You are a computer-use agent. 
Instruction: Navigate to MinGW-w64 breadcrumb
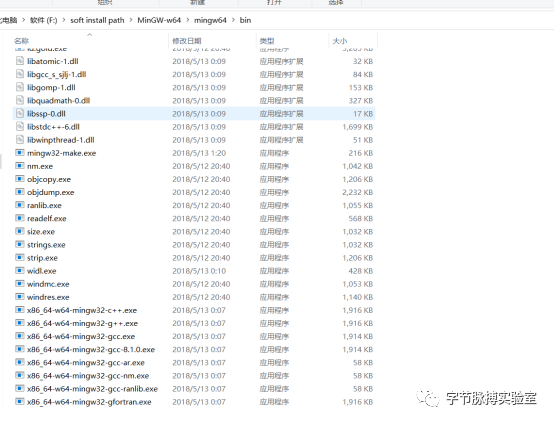(x=159, y=20)
